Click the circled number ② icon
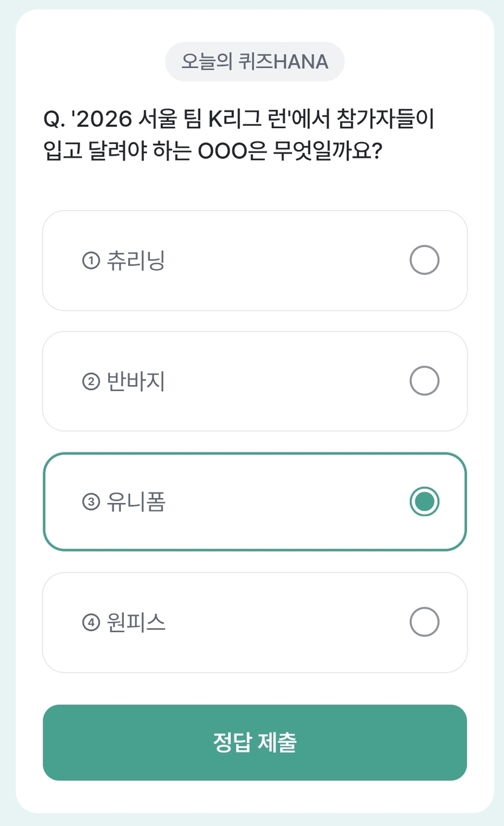 (90, 381)
